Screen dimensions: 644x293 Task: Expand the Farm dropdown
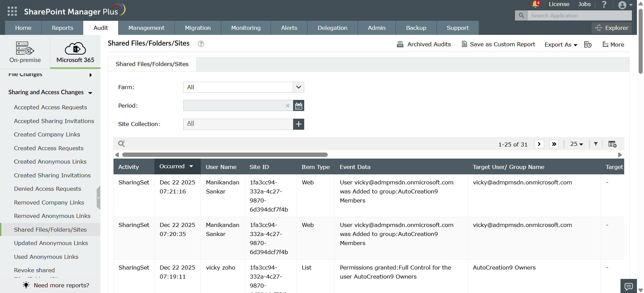298,87
